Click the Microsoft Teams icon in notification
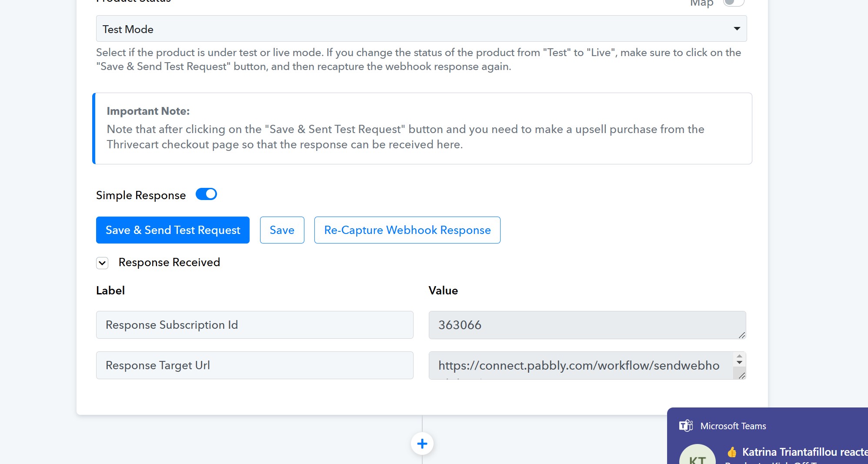Screen dimensions: 868x464 [x=686, y=426]
